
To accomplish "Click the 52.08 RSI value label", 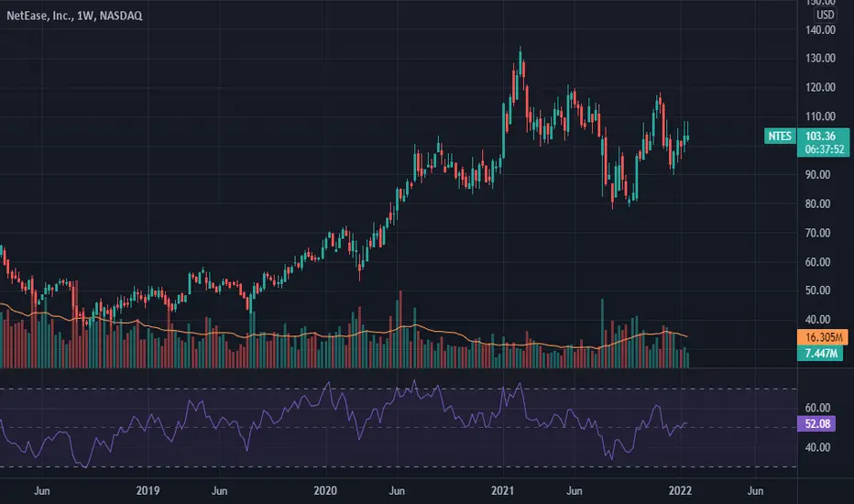I will coord(816,424).
